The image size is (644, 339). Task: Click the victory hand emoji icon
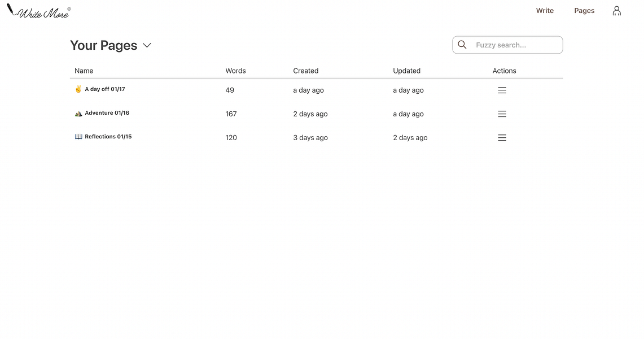78,89
